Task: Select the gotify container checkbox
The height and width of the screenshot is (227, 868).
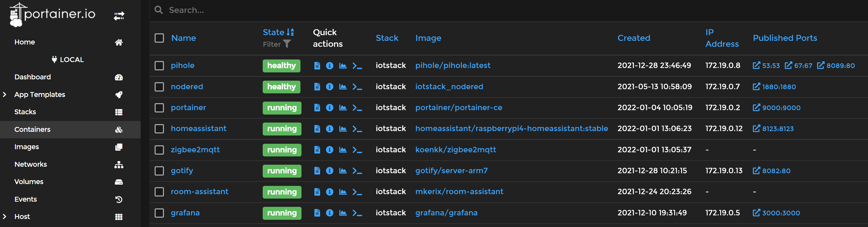Action: [159, 171]
